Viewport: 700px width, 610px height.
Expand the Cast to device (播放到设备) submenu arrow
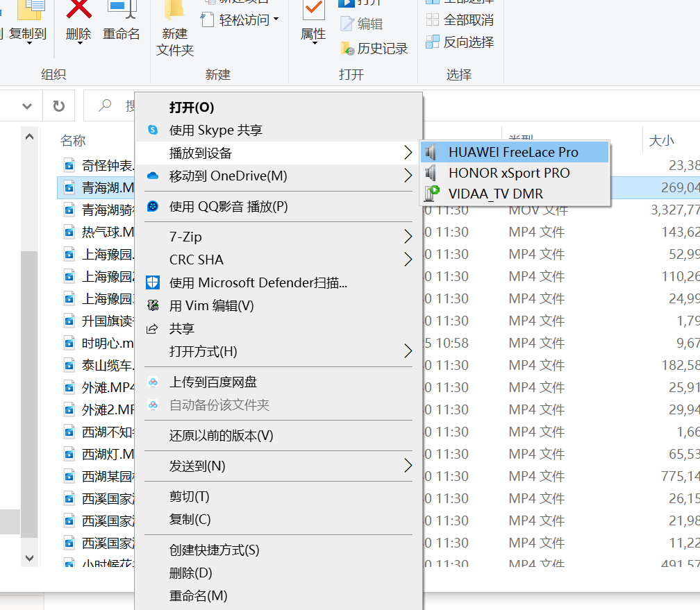[408, 153]
